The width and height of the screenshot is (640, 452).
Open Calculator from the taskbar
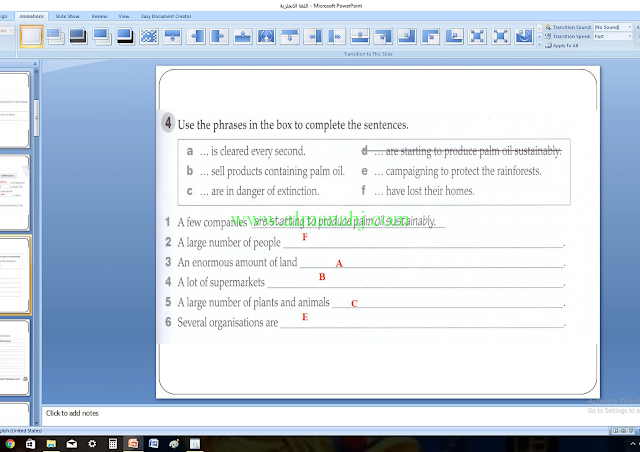click(113, 443)
